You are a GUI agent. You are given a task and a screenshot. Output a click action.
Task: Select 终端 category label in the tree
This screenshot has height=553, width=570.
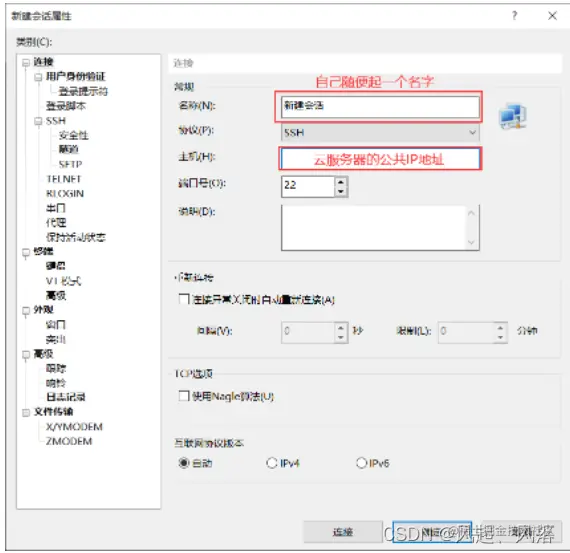(x=43, y=251)
